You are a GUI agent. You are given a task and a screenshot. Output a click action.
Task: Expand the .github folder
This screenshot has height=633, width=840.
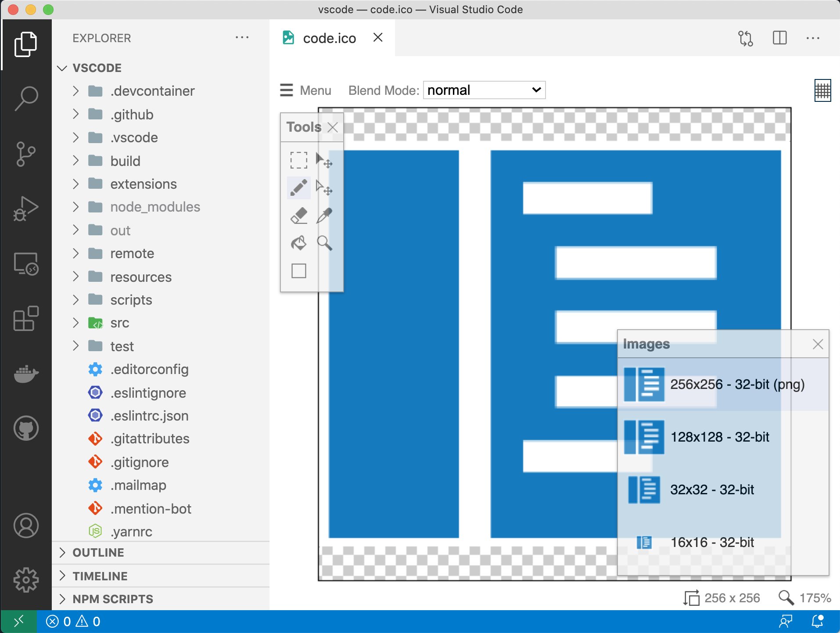pos(161,115)
